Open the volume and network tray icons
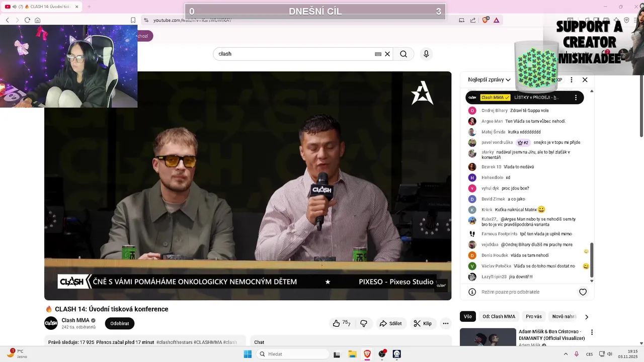The width and height of the screenshot is (644, 362). [605, 354]
